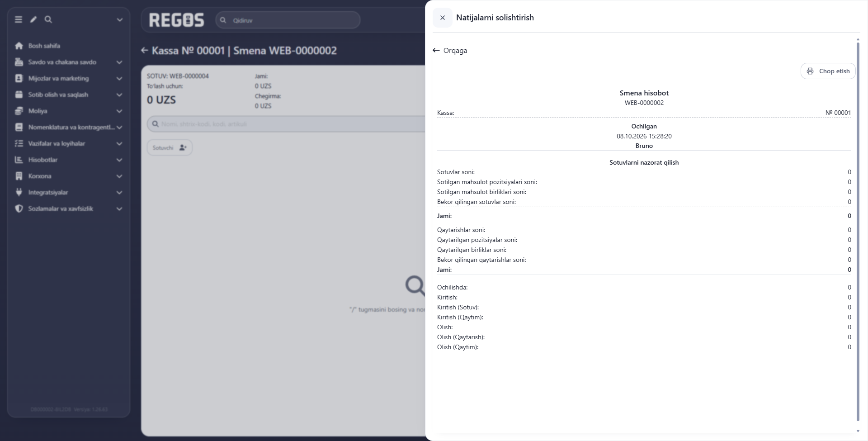
Task: Select the WEB-0000002 shift number text
Action: click(x=644, y=103)
